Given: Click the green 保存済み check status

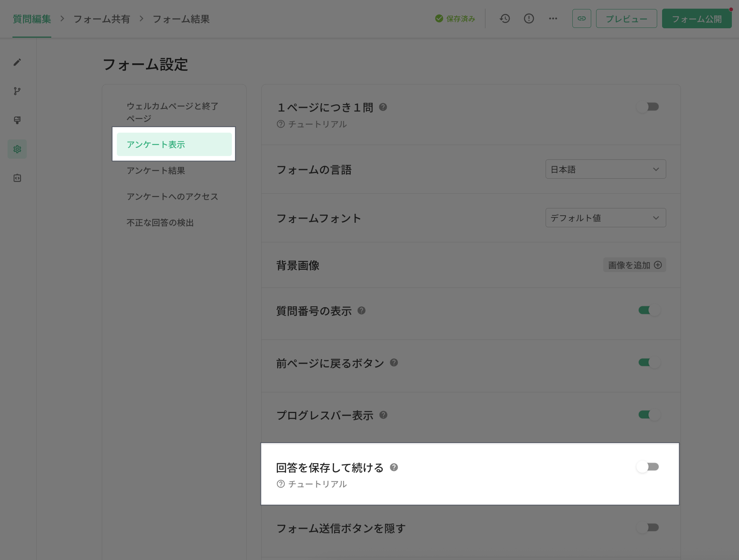Looking at the screenshot, I should pos(455,18).
